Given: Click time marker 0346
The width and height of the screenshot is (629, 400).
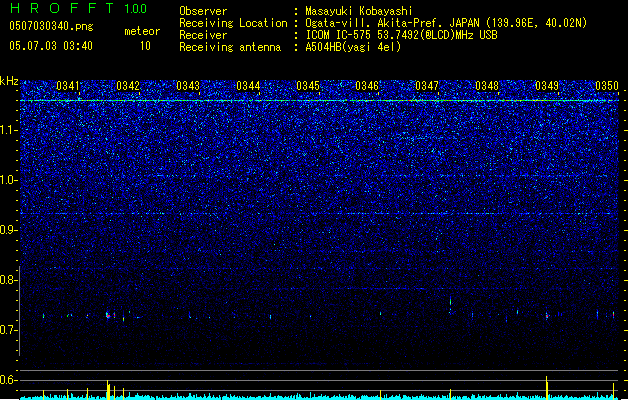Looking at the screenshot, I should coord(367,86).
